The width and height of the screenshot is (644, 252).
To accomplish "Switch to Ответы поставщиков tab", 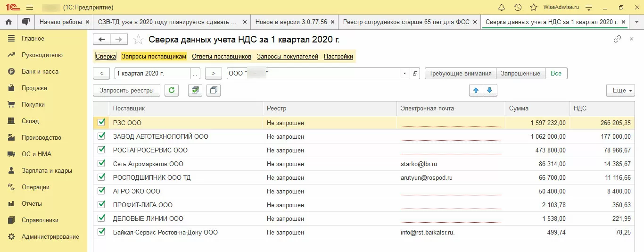I will (x=222, y=57).
